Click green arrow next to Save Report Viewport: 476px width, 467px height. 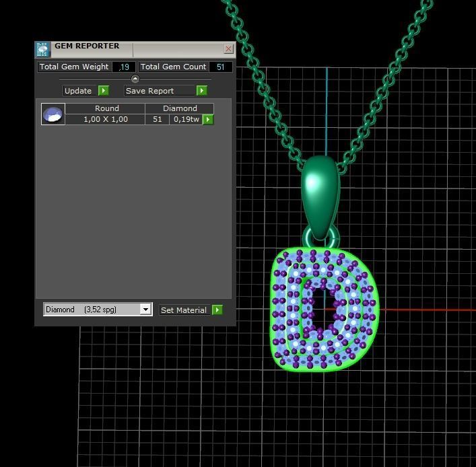coord(202,90)
